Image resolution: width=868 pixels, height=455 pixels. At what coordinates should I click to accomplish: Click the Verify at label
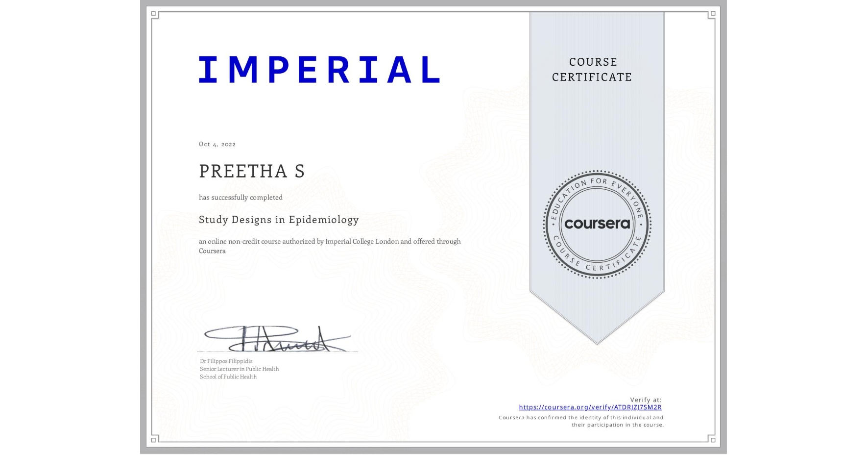[x=645, y=399]
